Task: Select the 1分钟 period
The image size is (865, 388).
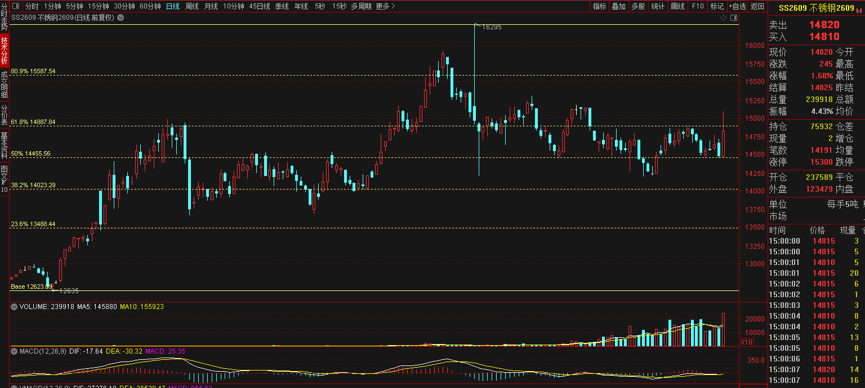Action: tap(52, 7)
